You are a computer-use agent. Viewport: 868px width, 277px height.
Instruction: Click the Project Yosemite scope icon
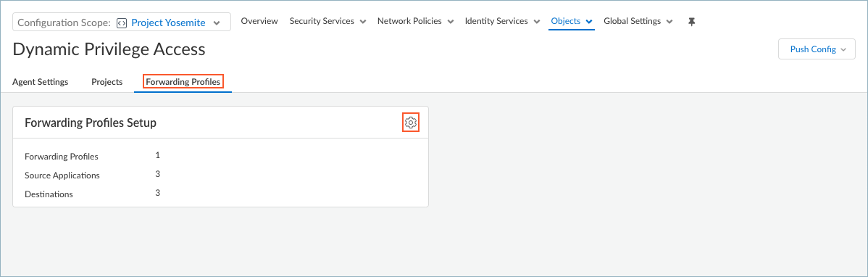coord(122,22)
